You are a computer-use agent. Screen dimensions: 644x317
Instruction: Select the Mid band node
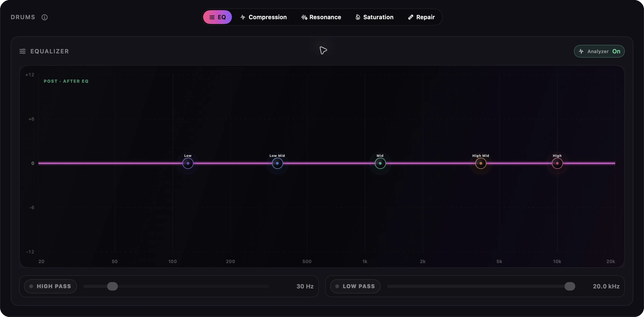[x=380, y=163]
